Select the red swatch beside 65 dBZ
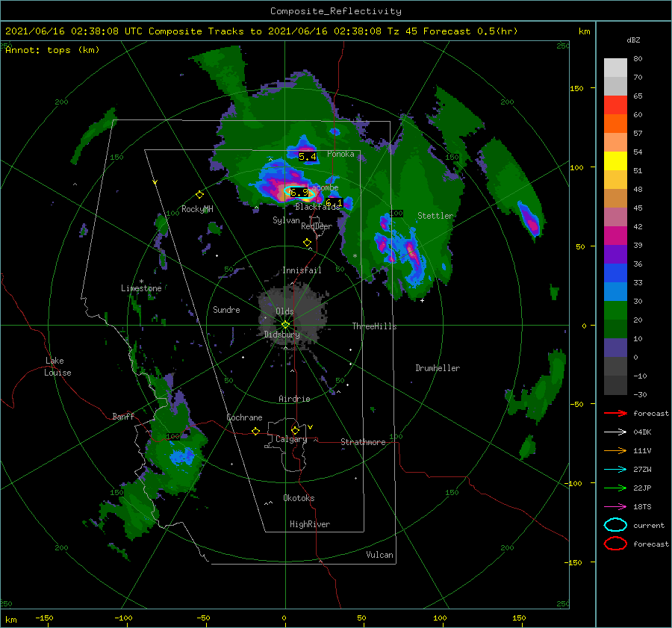 (x=615, y=105)
